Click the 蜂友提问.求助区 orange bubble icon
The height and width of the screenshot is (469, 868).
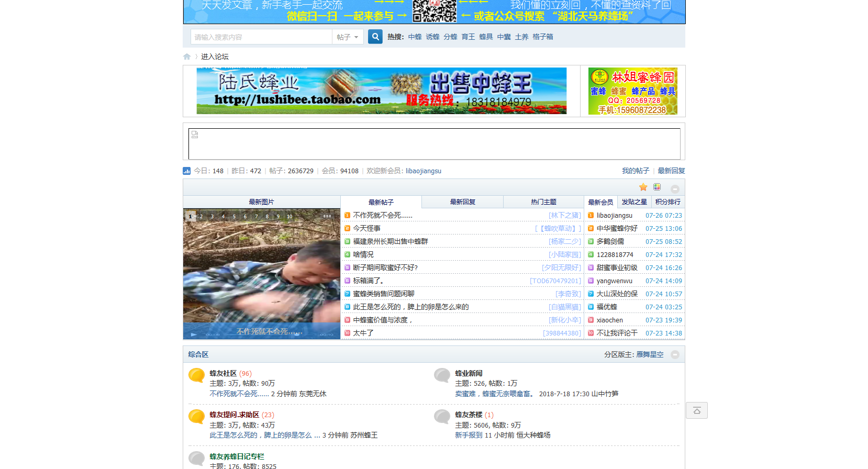click(196, 417)
